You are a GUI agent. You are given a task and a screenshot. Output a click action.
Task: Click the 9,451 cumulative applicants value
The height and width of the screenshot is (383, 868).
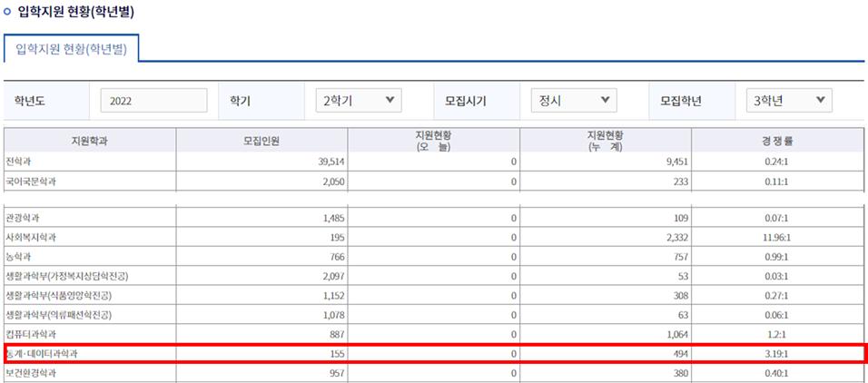click(x=677, y=162)
